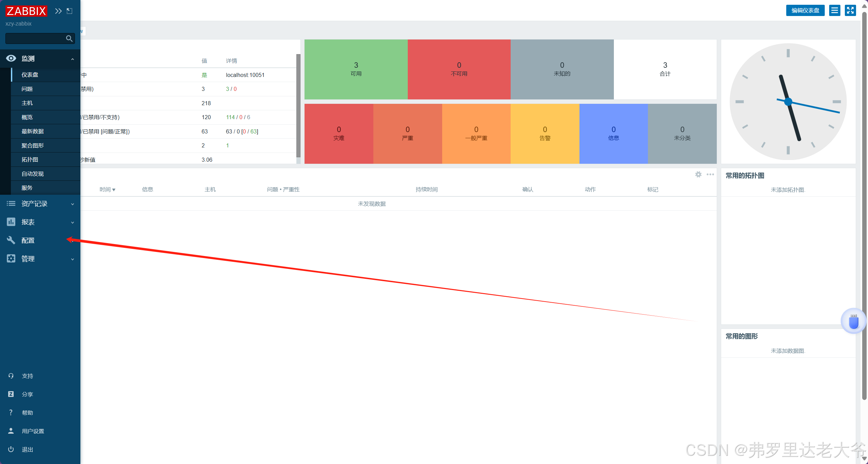Screen dimensions: 868x464
Task: Click green 可用 available hosts tile
Action: (x=356, y=69)
